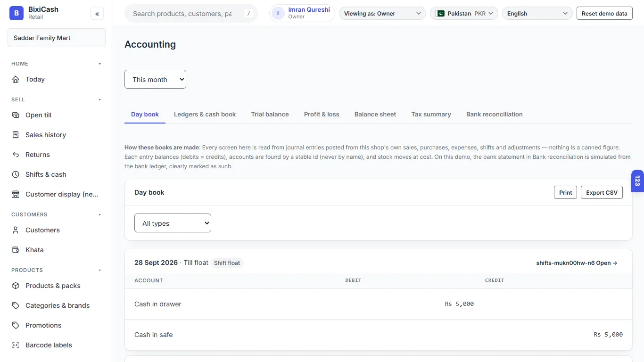Image resolution: width=644 pixels, height=362 pixels.
Task: Click the Pakistan flag icon
Action: pyautogui.click(x=440, y=13)
